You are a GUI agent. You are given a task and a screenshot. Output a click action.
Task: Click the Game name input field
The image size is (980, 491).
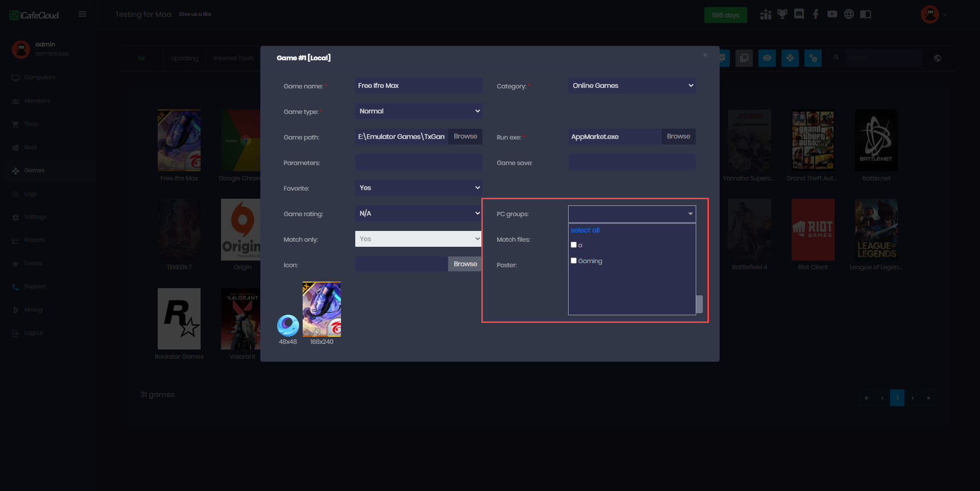tap(419, 86)
